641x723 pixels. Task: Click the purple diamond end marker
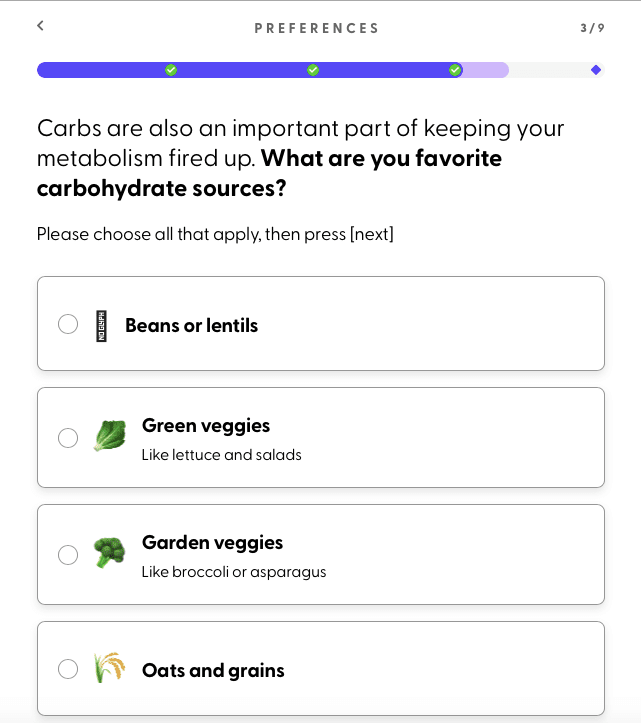pos(596,70)
